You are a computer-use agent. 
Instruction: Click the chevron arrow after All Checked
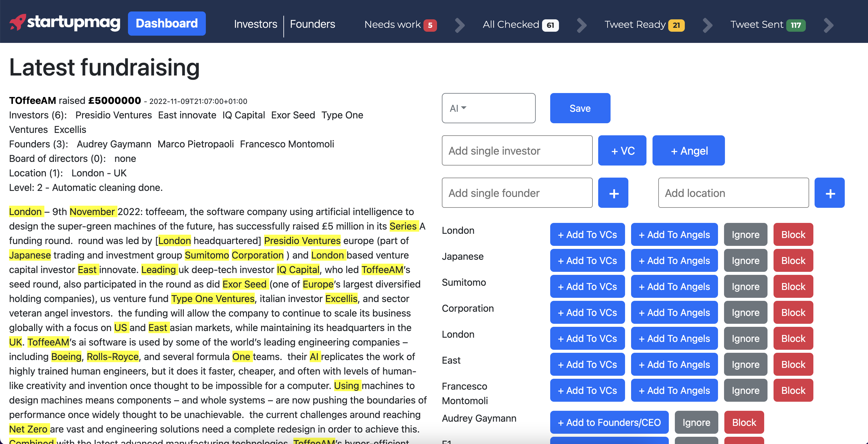581,25
